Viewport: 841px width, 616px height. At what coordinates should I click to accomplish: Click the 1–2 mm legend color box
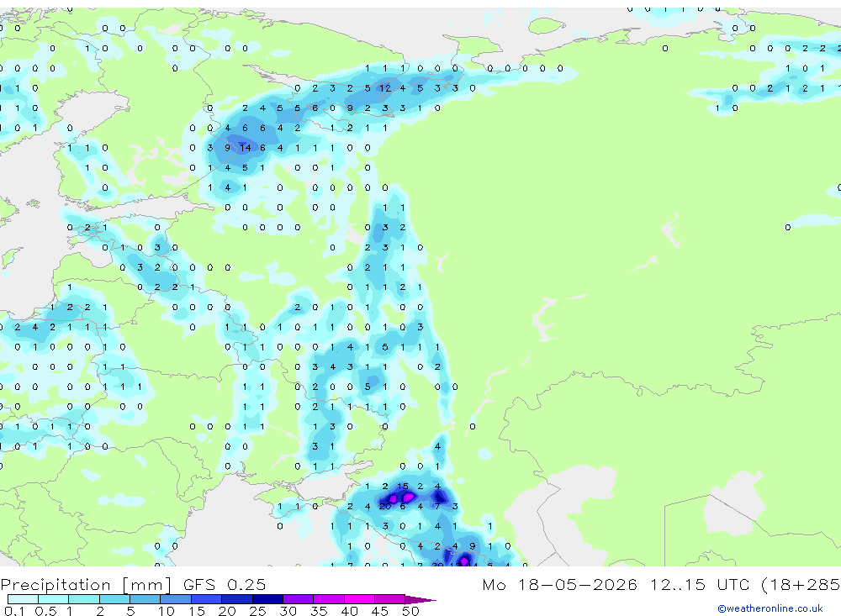point(84,599)
